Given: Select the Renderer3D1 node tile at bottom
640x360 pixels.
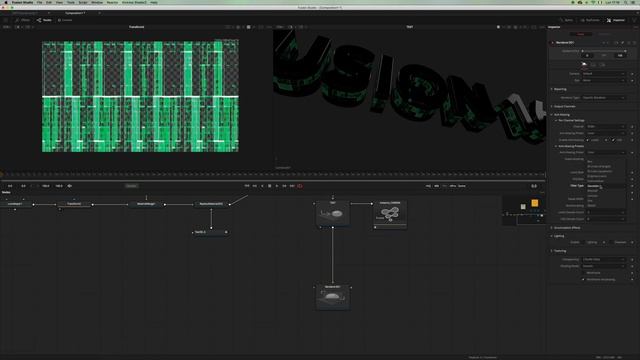Looking at the screenshot, I should [x=333, y=297].
